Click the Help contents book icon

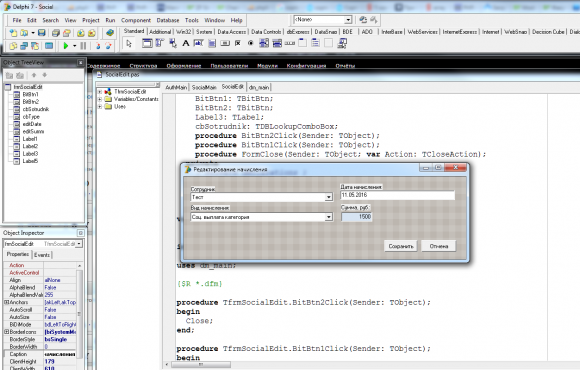(x=109, y=33)
